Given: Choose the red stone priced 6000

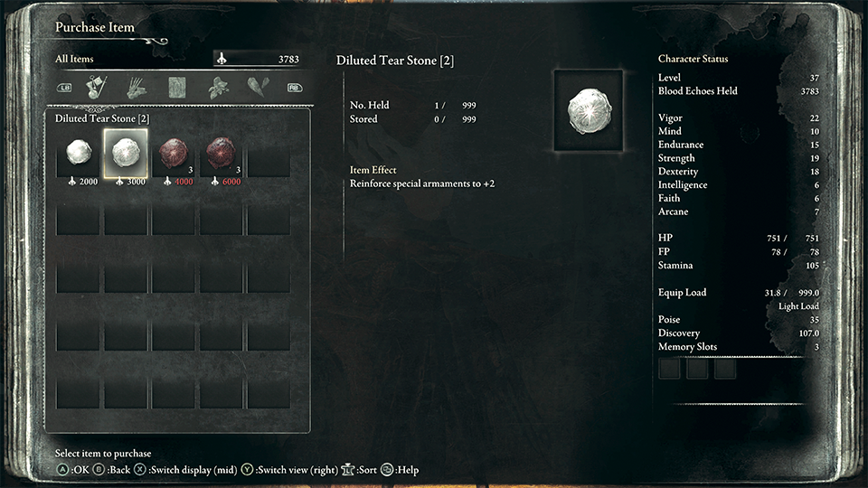Looking at the screenshot, I should tap(221, 158).
